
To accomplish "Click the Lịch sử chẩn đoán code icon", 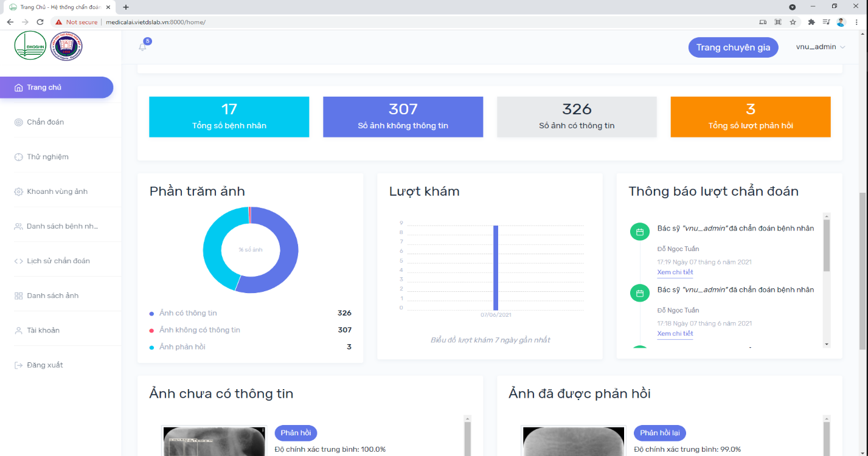I will 18,261.
